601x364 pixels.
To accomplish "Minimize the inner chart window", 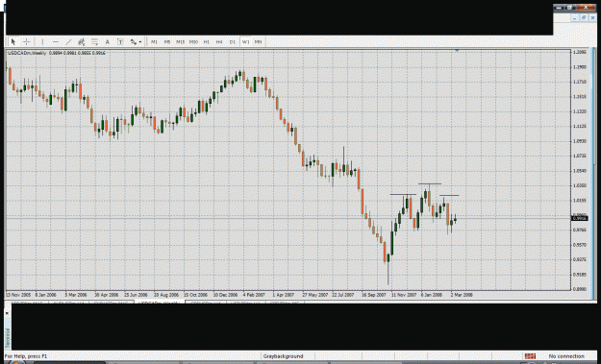I will (x=575, y=18).
